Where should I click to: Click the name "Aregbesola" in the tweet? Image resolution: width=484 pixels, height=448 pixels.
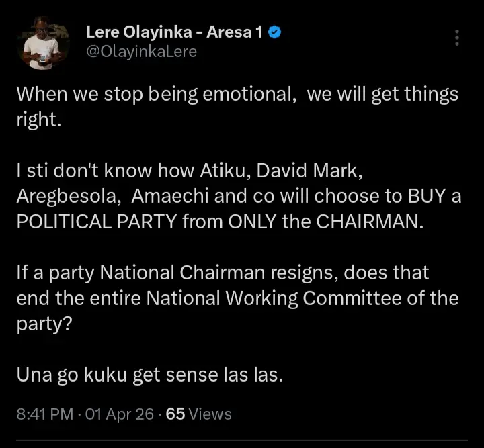pyautogui.click(x=69, y=197)
